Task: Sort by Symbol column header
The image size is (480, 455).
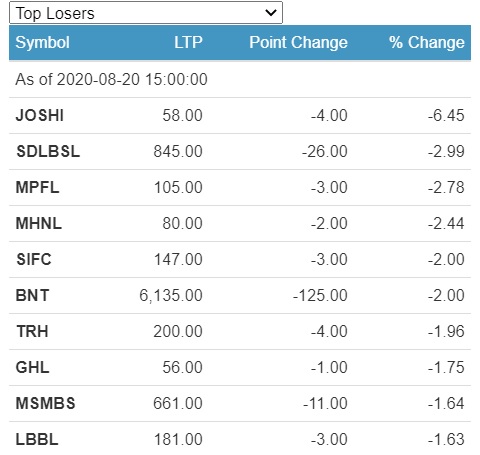Action: click(42, 42)
